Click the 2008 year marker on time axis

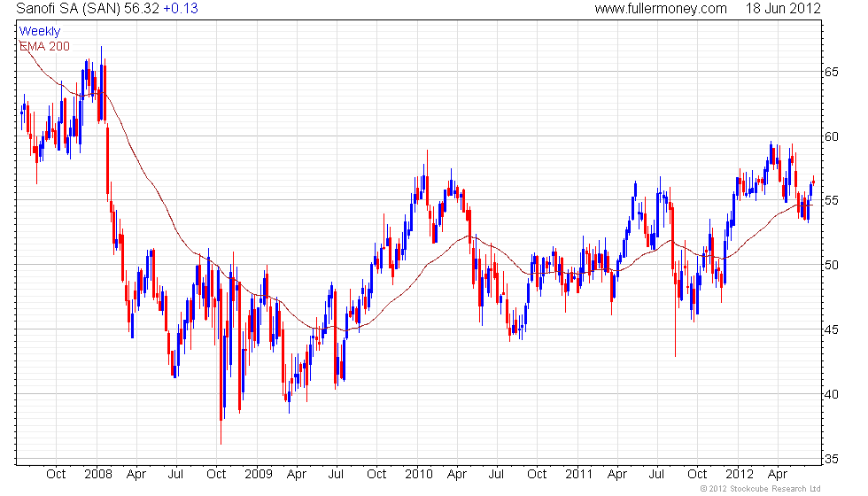98,474
